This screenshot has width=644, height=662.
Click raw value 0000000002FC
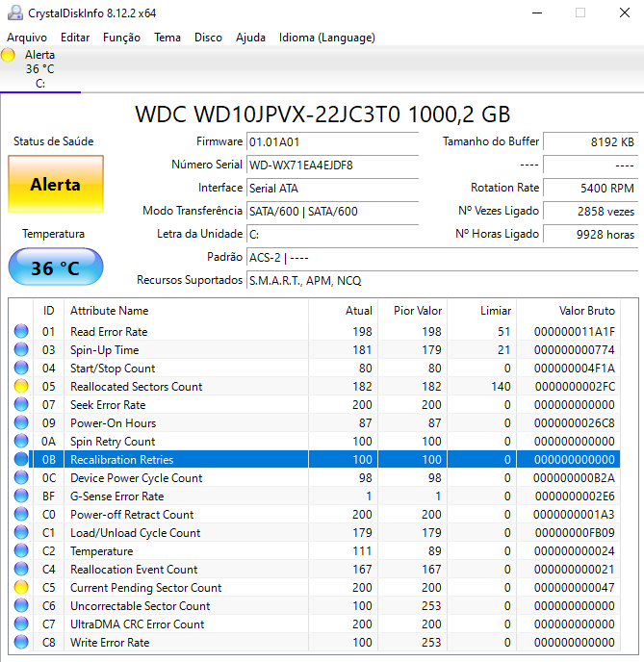575,386
